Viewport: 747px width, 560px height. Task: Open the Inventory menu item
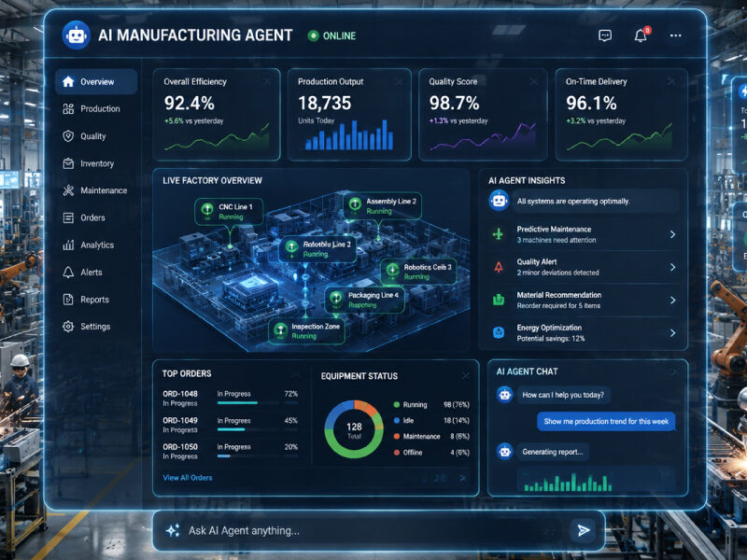[x=96, y=164]
